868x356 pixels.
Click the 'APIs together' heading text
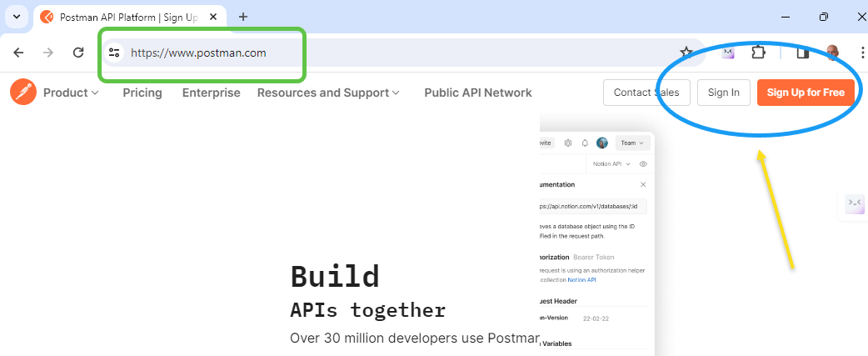pyautogui.click(x=367, y=310)
